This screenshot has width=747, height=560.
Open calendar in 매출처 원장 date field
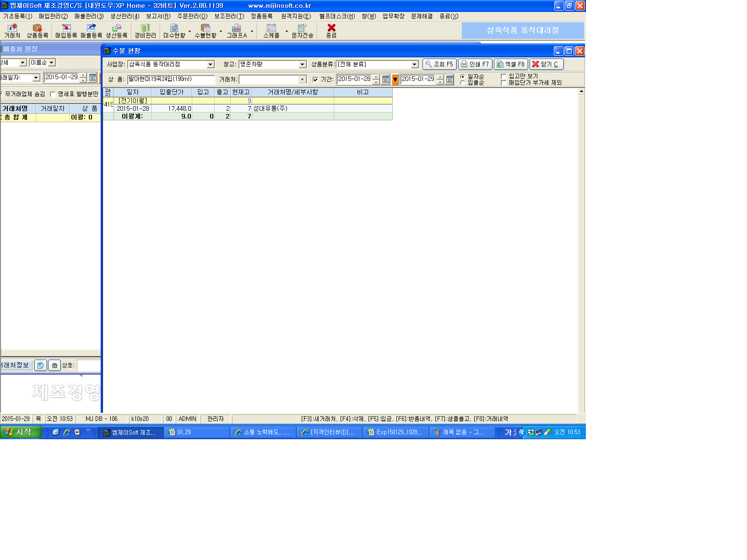92,78
